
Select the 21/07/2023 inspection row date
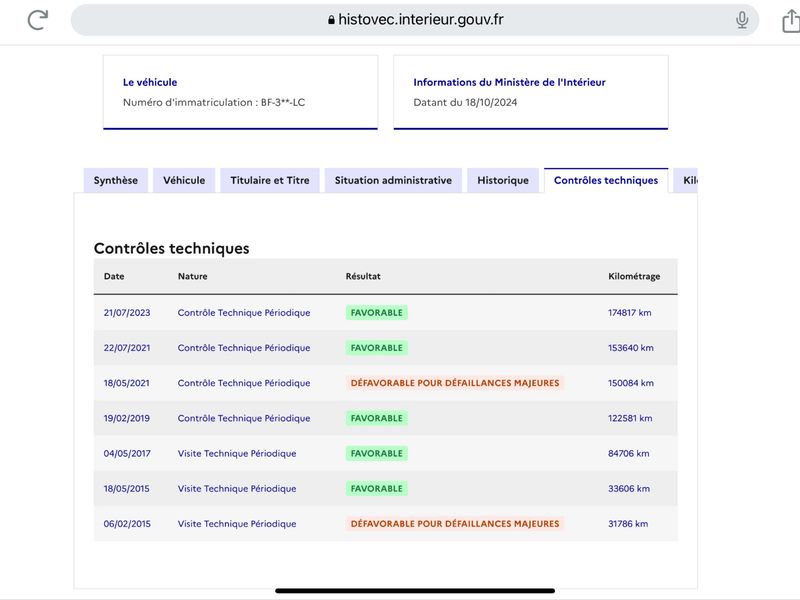(127, 312)
